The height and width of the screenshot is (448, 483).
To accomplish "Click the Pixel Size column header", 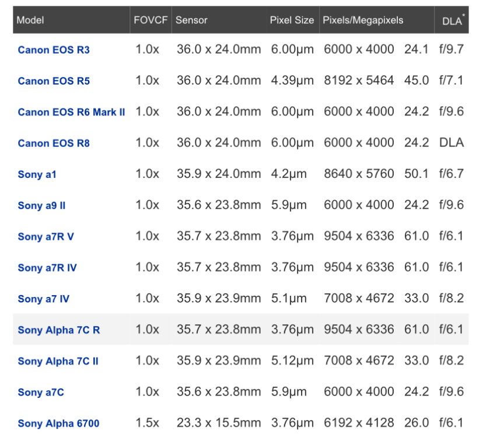I will pyautogui.click(x=292, y=20).
